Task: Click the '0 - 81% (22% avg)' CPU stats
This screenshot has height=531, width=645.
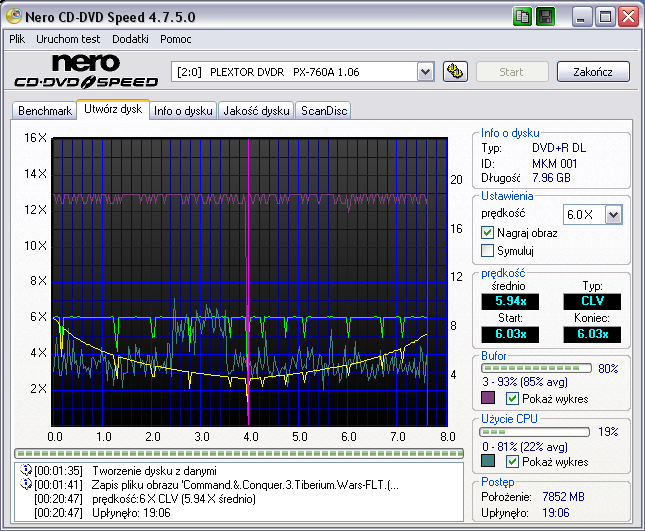Action: coord(525,447)
